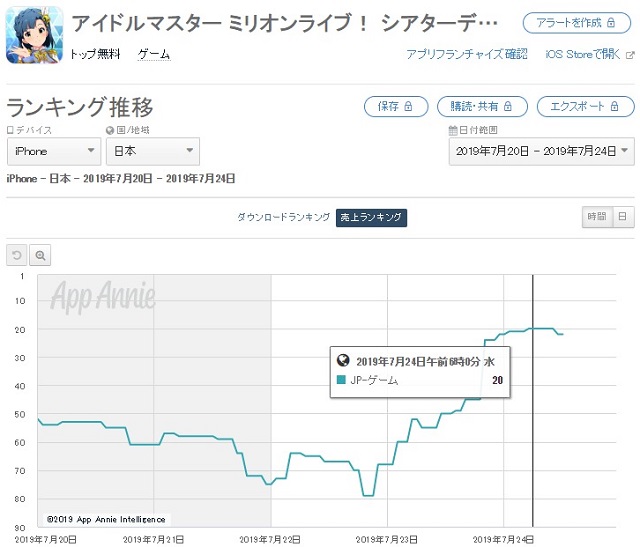The width and height of the screenshot is (640, 547).
Task: Toggle chart granularity to daily (日)
Action: [x=621, y=217]
